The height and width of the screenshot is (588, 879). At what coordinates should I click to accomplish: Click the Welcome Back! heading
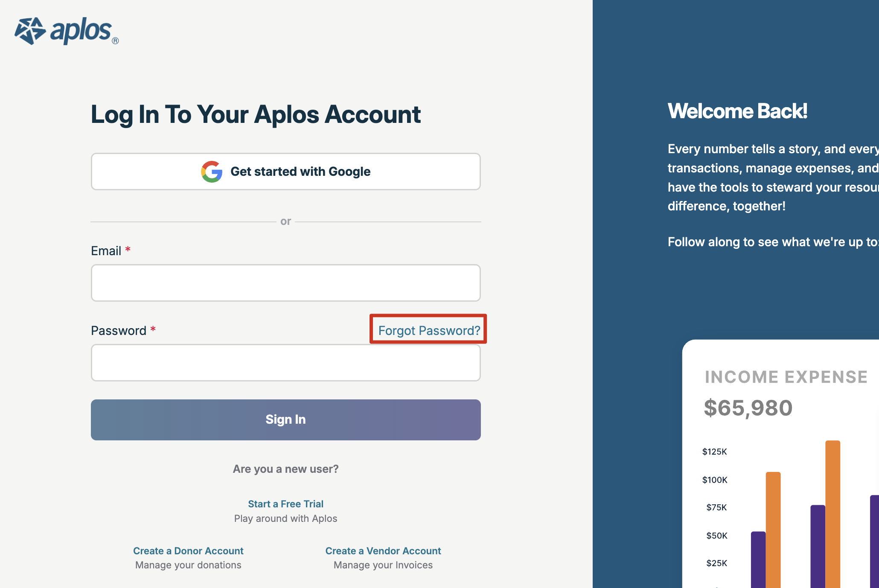click(737, 111)
